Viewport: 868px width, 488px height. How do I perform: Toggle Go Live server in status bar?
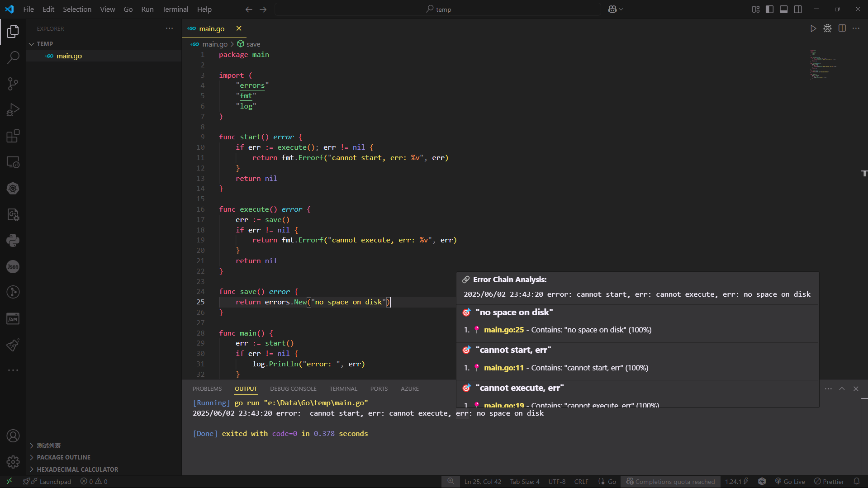click(790, 481)
